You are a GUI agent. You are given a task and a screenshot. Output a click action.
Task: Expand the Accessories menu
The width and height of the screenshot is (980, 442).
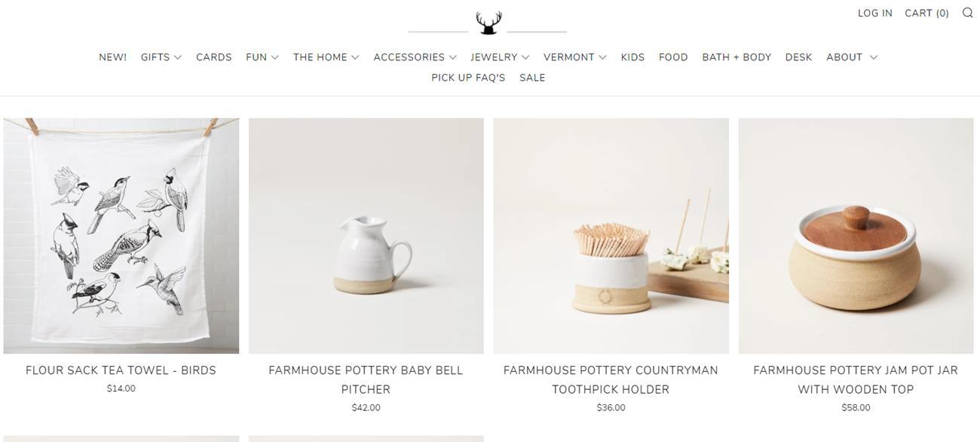pos(415,57)
